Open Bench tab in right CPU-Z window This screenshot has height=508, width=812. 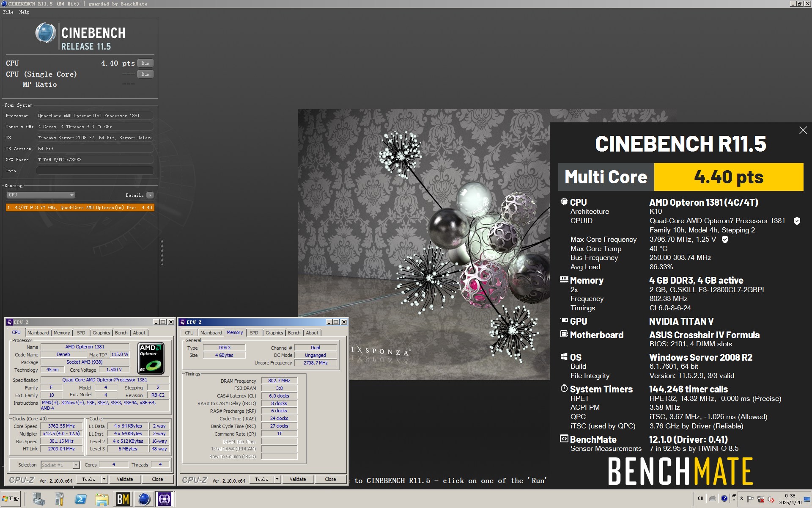coord(294,333)
